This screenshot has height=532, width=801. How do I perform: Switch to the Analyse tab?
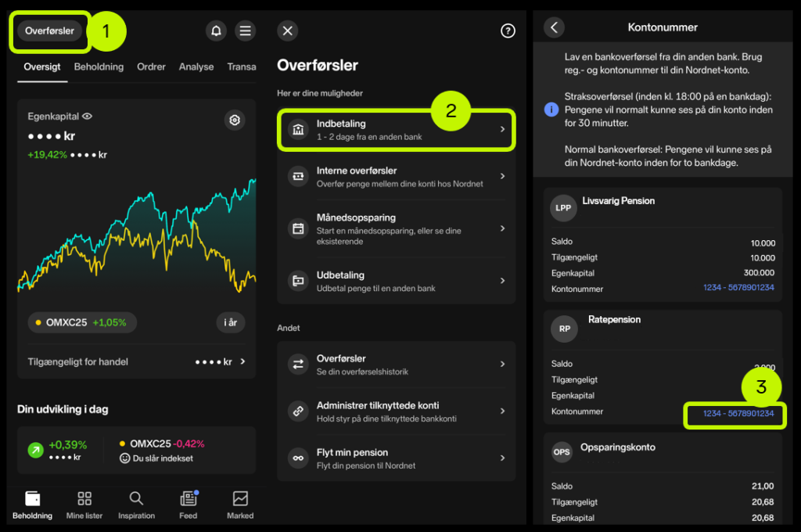[x=196, y=67]
